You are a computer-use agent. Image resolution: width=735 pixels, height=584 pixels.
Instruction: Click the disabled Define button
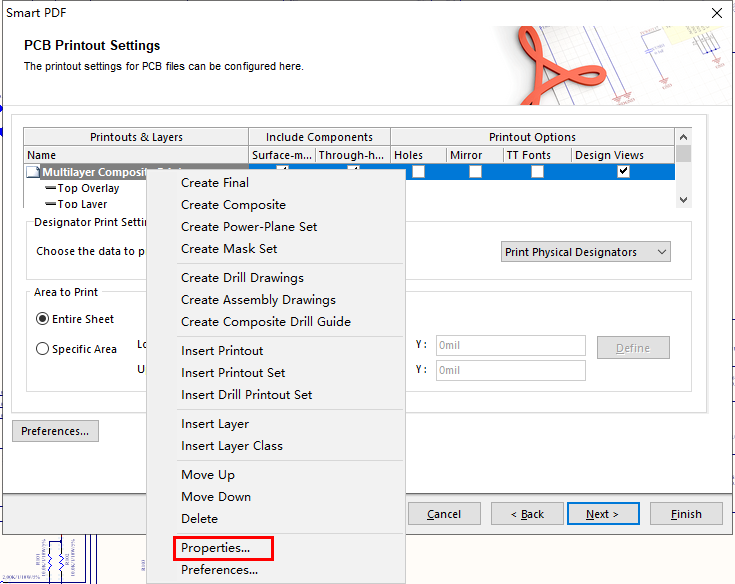coord(633,348)
